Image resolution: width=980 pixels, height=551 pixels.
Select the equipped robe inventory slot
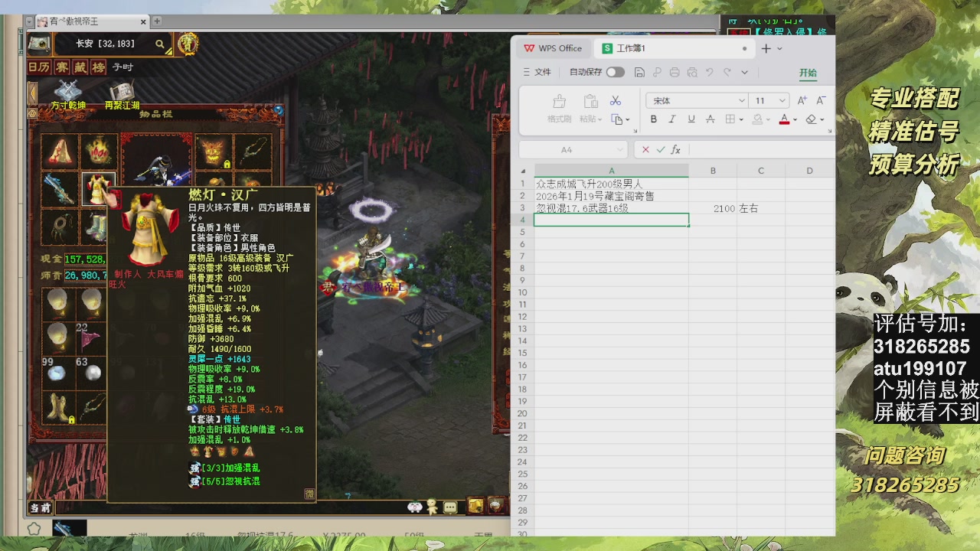click(99, 189)
